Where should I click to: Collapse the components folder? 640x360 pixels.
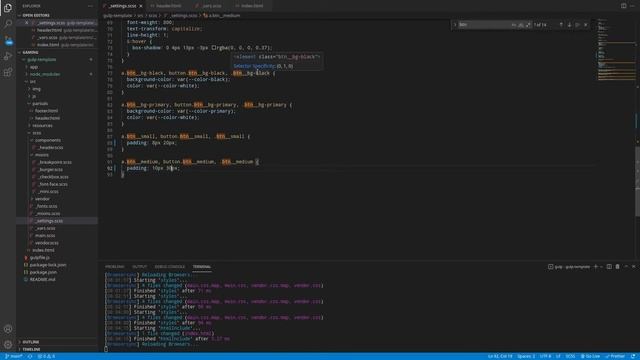[x=48, y=140]
